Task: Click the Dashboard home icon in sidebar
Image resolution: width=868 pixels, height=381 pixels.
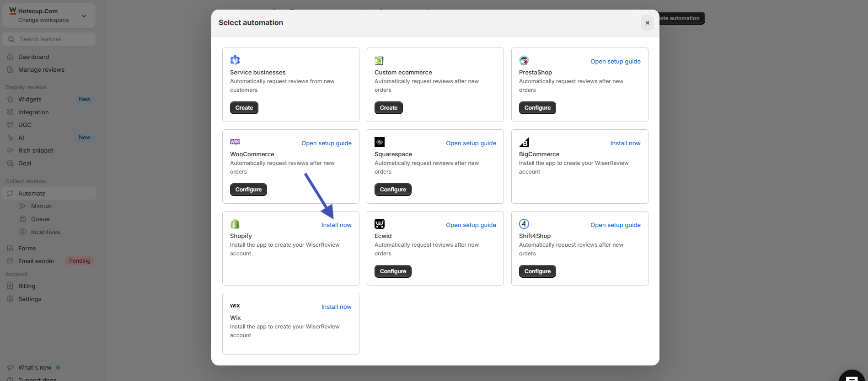Action: [10, 57]
